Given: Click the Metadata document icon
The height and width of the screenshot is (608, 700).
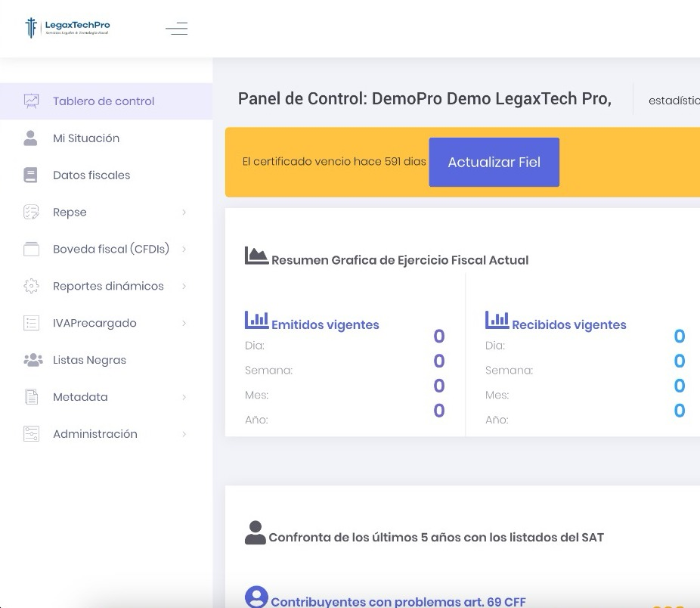Looking at the screenshot, I should click(x=31, y=398).
